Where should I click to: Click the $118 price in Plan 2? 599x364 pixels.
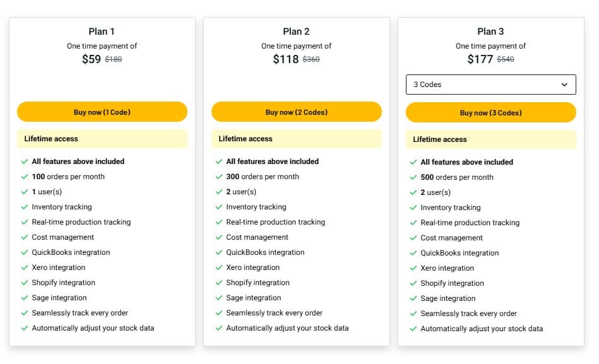click(x=285, y=59)
